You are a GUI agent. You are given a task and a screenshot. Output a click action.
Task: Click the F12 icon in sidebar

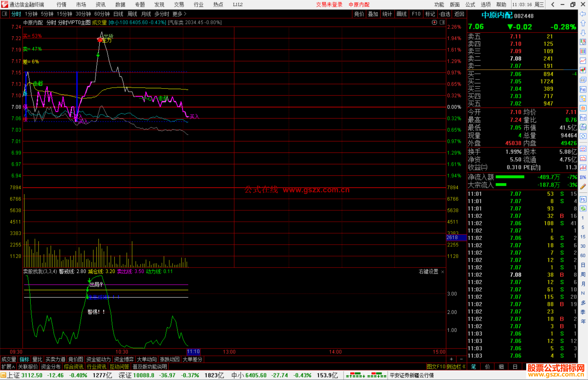pyautogui.click(x=583, y=118)
